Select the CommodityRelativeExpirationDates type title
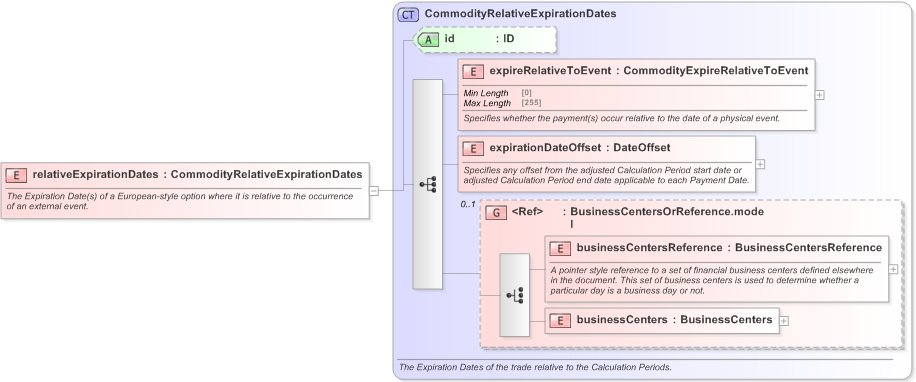This screenshot has width=916, height=382. coord(521,14)
